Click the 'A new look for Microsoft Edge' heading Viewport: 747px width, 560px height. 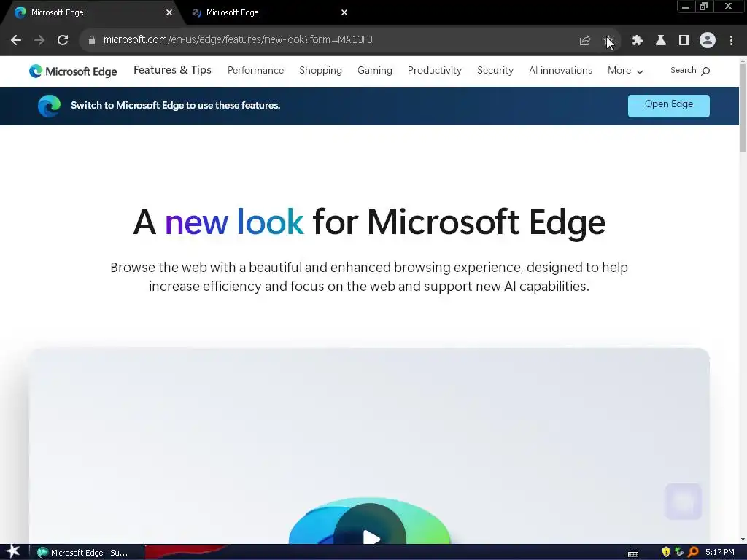[369, 222]
